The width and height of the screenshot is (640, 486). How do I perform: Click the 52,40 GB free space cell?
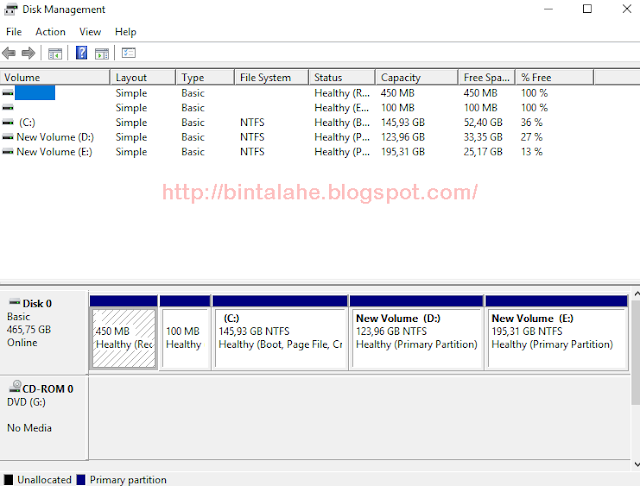pyautogui.click(x=483, y=122)
